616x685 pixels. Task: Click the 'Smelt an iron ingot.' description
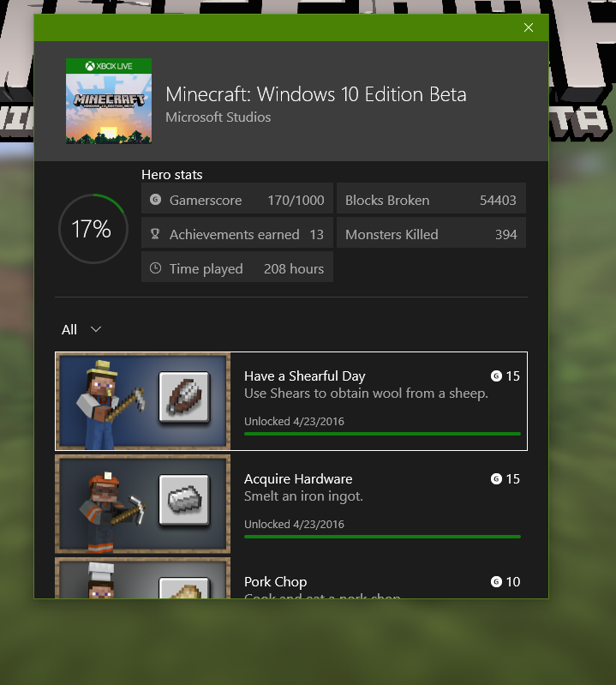point(303,496)
